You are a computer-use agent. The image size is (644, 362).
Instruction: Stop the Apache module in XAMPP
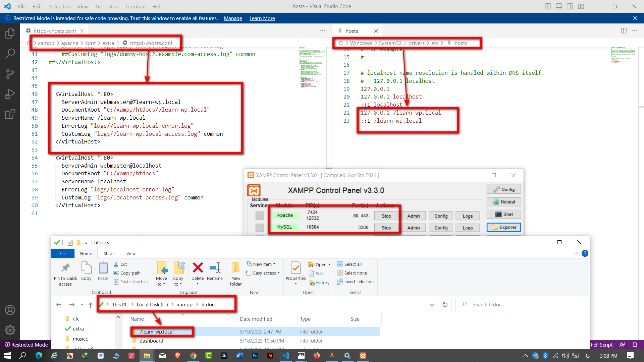point(386,216)
